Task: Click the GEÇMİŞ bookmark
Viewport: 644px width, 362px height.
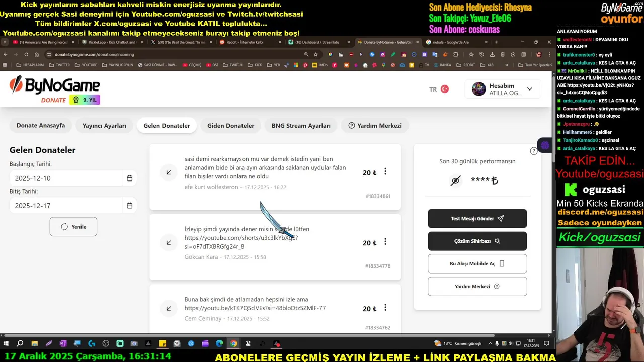Action: pos(192,65)
